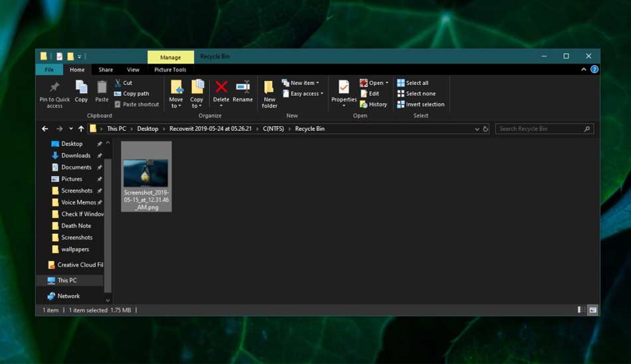Click Copy path in Clipboard group
Image resolution: width=631 pixels, height=364 pixels.
click(x=132, y=94)
